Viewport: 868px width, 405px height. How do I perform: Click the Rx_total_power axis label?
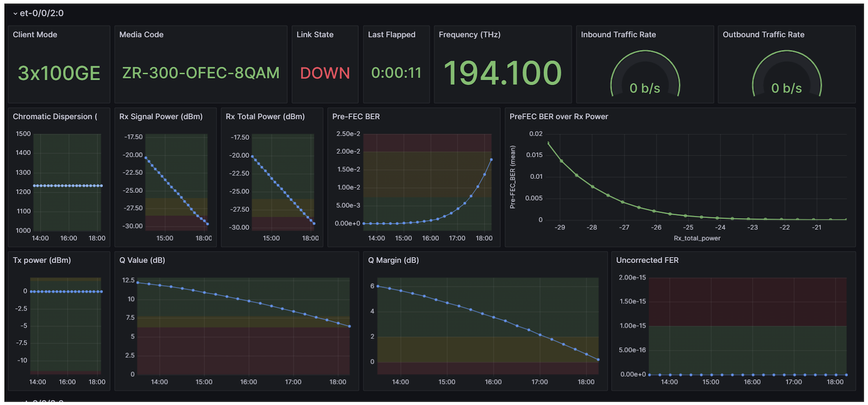(x=697, y=238)
